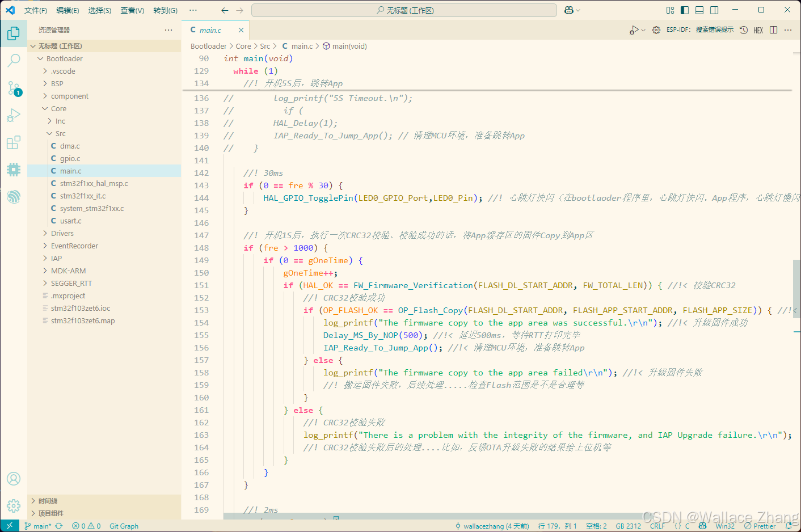This screenshot has height=532, width=801.
Task: Open Source Control view with one pending change
Action: 14,88
